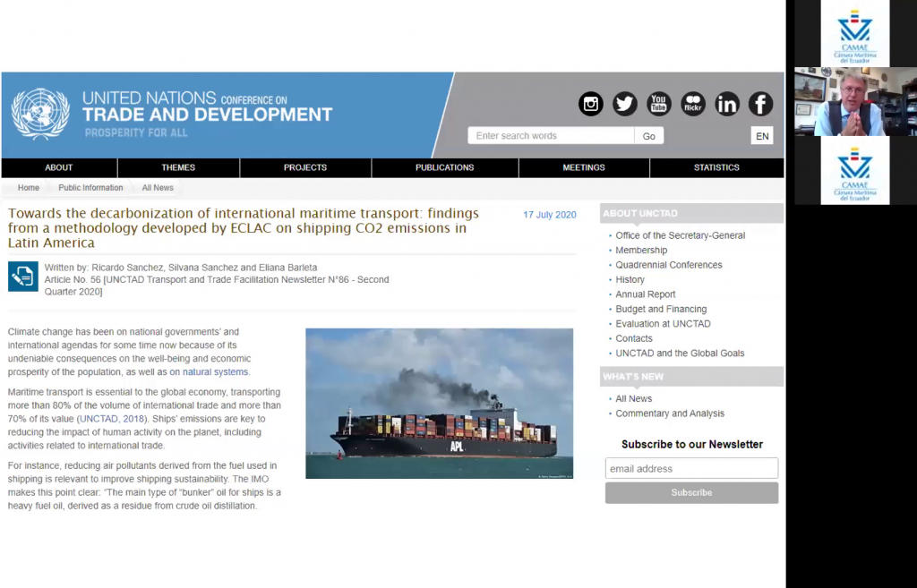
Task: Open the Themes menu
Action: tap(178, 167)
